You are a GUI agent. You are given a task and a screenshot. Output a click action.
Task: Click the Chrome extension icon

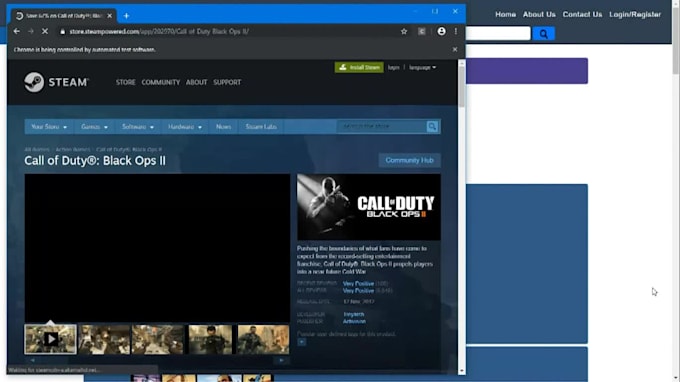422,31
